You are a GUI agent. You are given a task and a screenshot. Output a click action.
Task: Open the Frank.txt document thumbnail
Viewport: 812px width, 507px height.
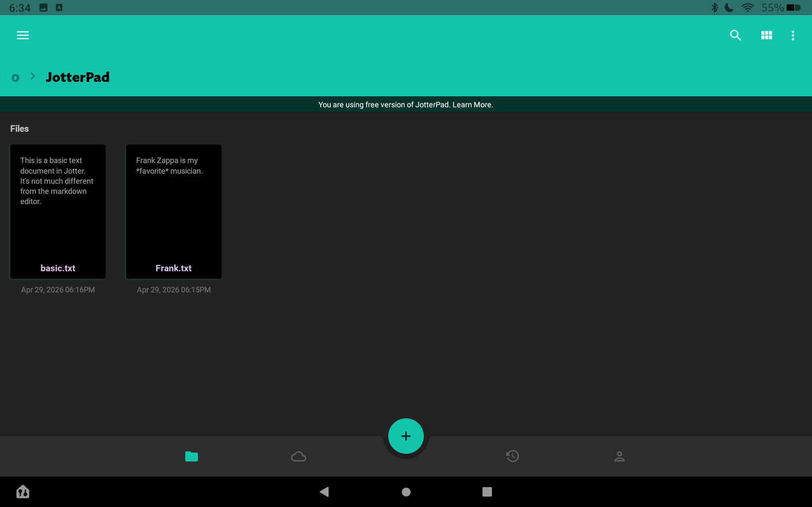174,211
